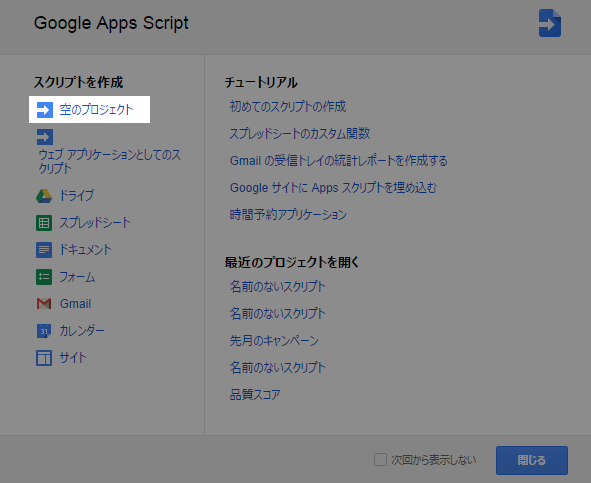Click the arrow icon above ウェブ アプリケーションとしてのスクリプト
Viewport: 591px width, 483px height.
(x=44, y=137)
